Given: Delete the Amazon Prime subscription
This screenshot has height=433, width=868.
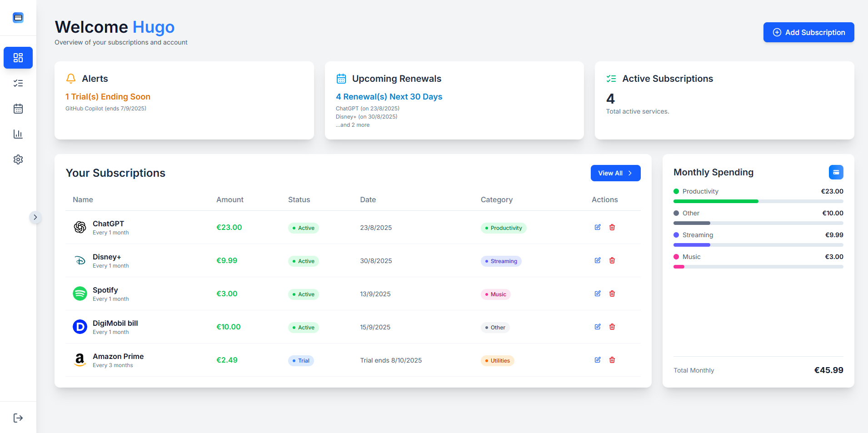Looking at the screenshot, I should pos(612,360).
